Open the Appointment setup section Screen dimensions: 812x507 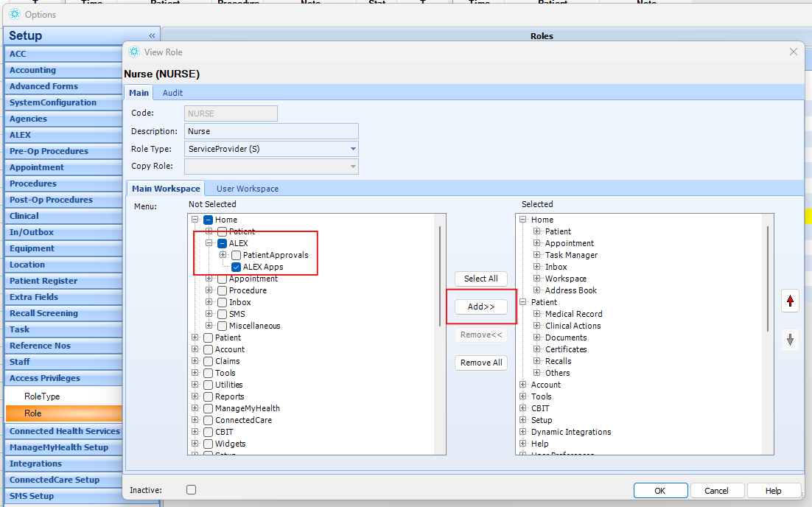tap(63, 167)
